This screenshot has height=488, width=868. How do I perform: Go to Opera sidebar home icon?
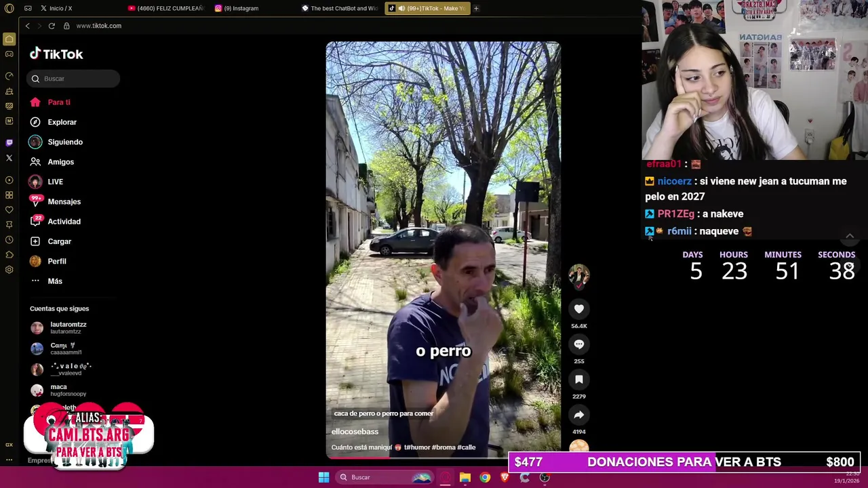9,39
